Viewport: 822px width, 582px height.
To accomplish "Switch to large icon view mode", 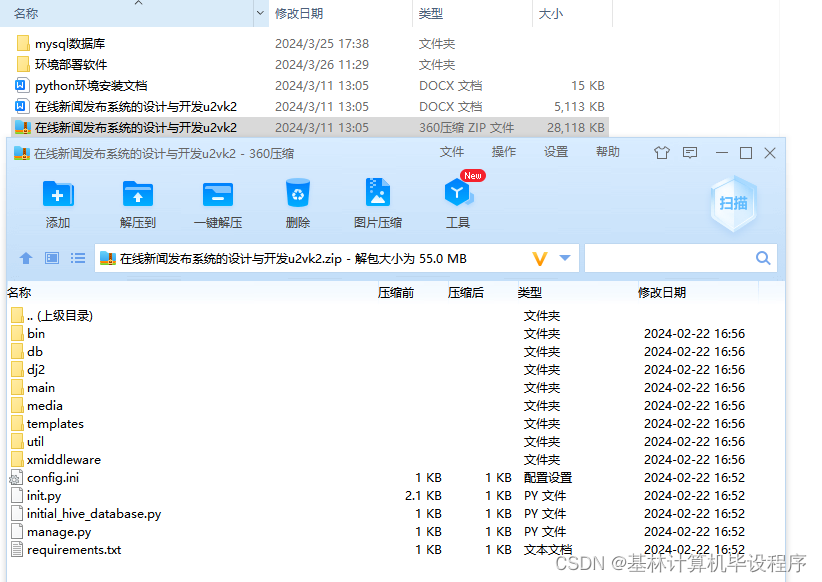I will 51,257.
